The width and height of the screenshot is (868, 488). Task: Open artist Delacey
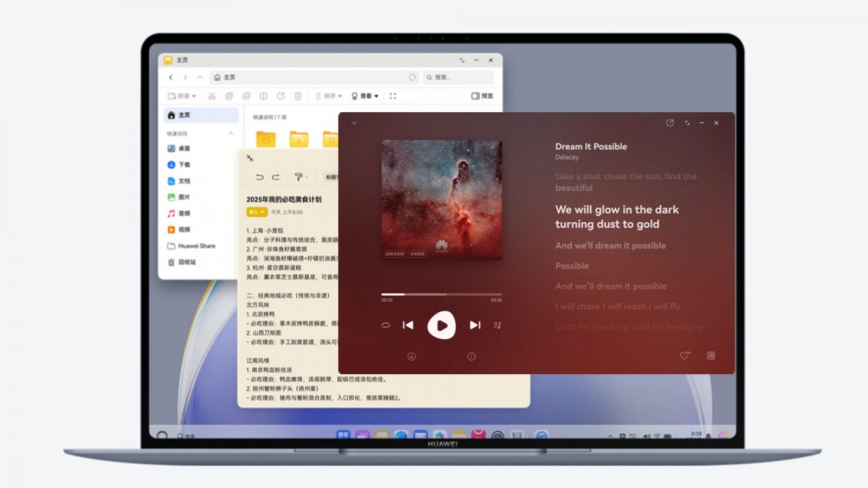pyautogui.click(x=567, y=157)
